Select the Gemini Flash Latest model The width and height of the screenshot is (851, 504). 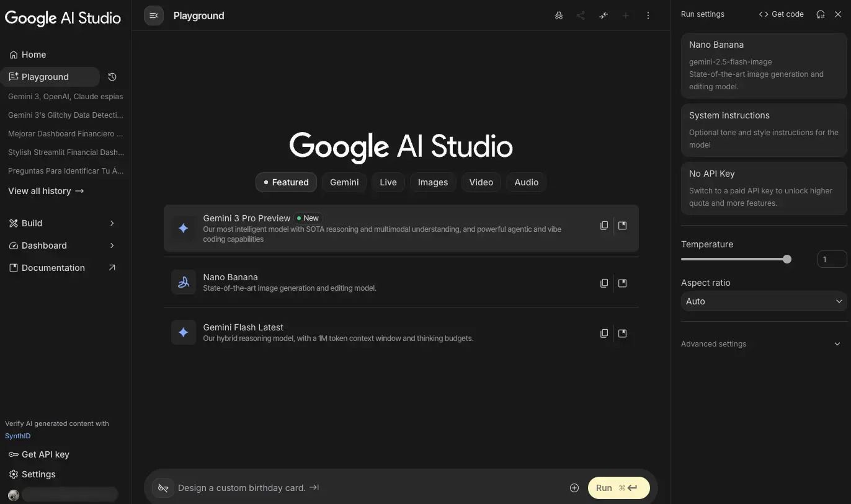(401, 333)
